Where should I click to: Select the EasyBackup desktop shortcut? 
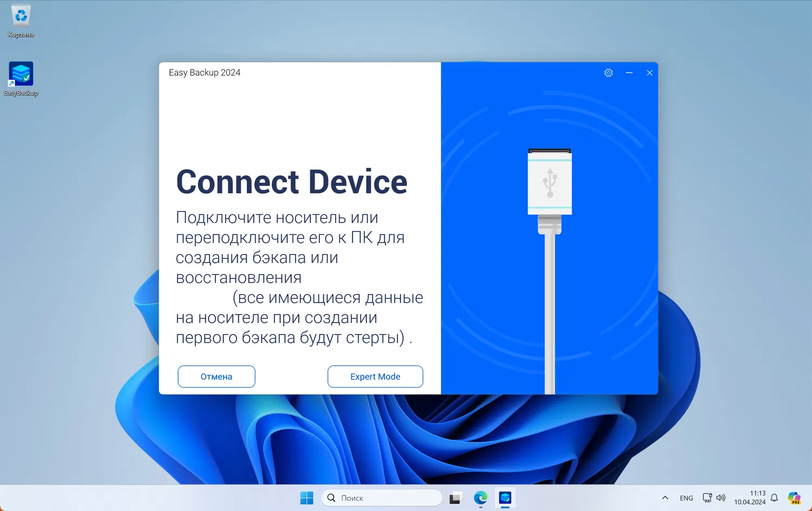point(21,79)
